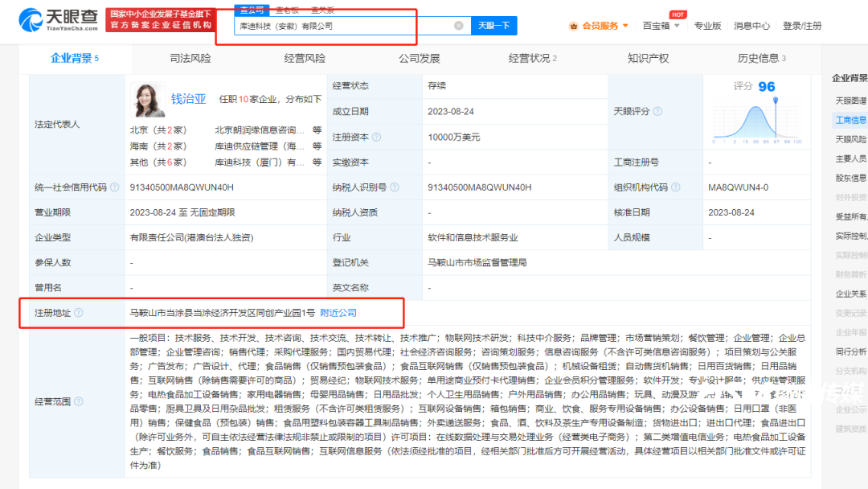The image size is (868, 489).
Task: Switch to the 知识产权 tab
Action: [648, 58]
